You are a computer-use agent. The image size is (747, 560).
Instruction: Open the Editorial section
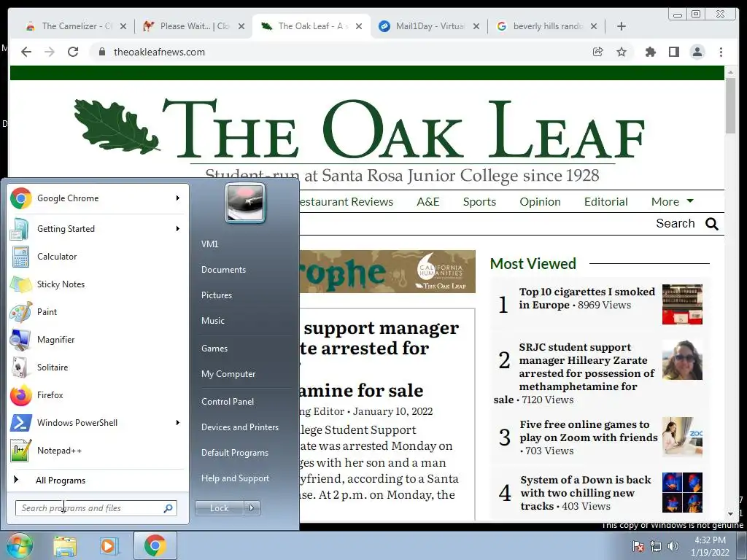605,201
